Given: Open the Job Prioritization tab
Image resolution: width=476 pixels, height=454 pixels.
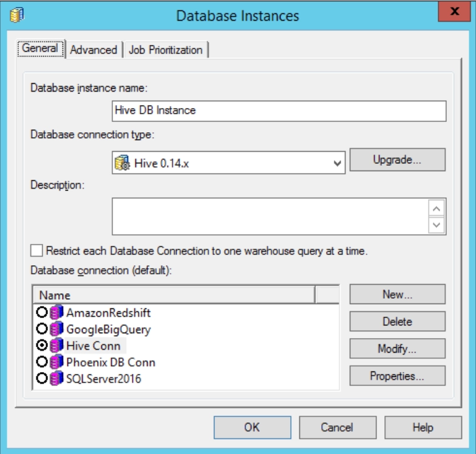Looking at the screenshot, I should click(x=166, y=50).
